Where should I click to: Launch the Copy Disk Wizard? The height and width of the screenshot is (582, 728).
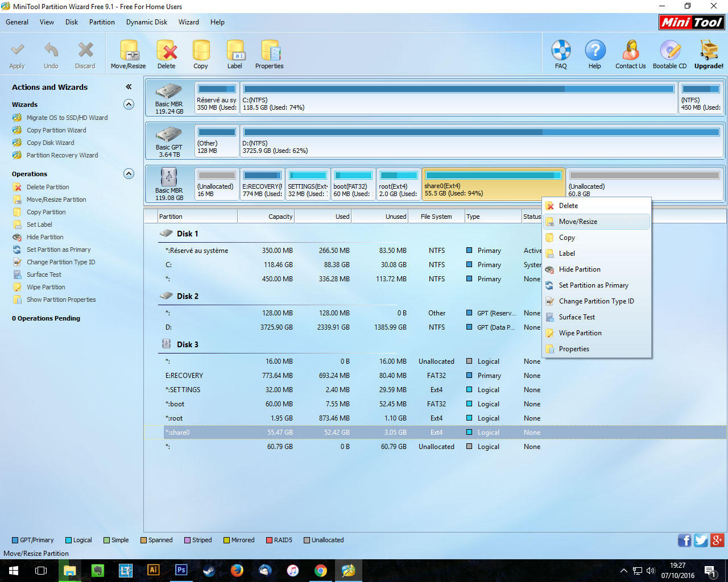click(50, 143)
